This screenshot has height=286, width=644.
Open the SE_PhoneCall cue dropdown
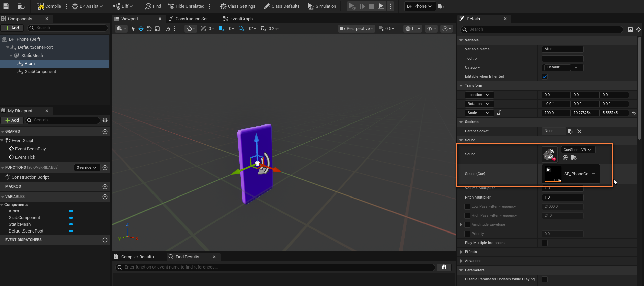click(x=580, y=174)
